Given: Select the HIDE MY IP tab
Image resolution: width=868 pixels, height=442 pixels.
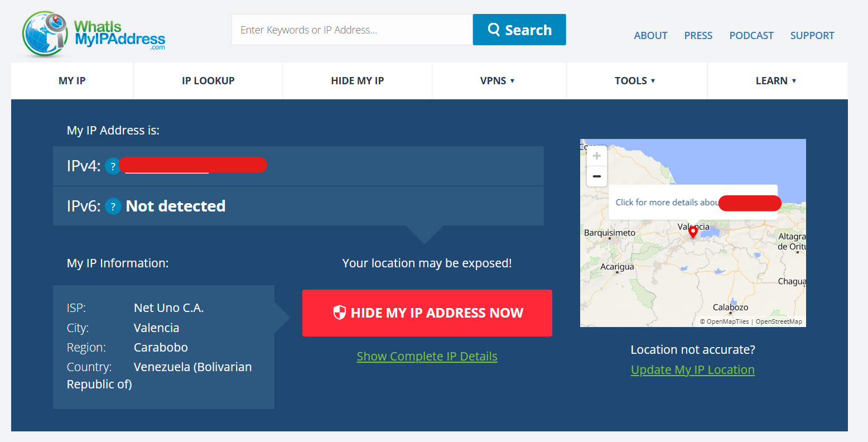Looking at the screenshot, I should click(x=358, y=81).
